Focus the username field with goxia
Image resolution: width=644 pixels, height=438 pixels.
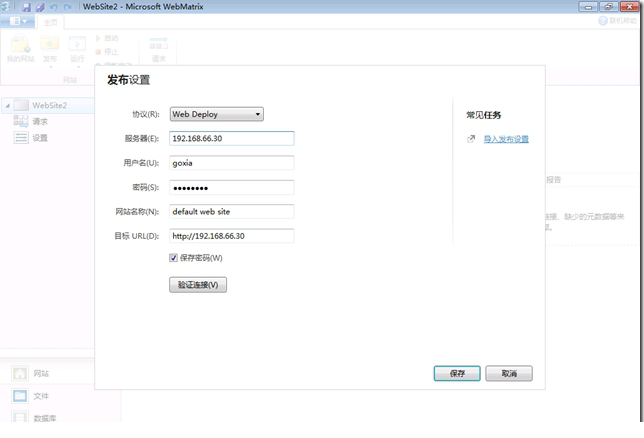(x=232, y=163)
